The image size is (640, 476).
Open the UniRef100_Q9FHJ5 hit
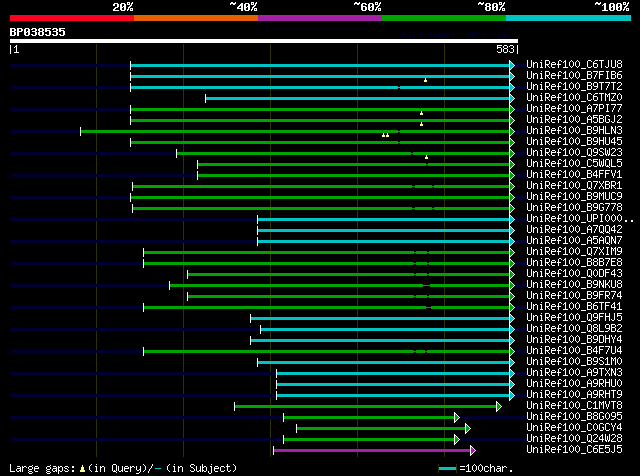[x=574, y=318]
